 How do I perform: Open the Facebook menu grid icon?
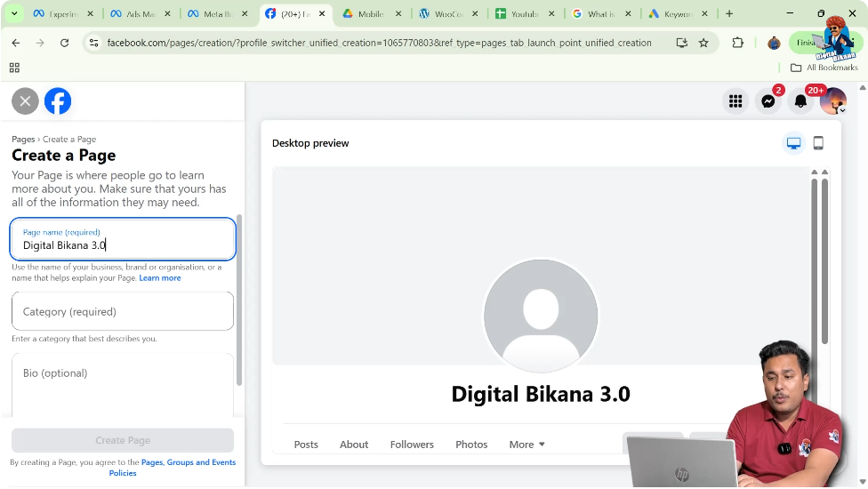(735, 101)
